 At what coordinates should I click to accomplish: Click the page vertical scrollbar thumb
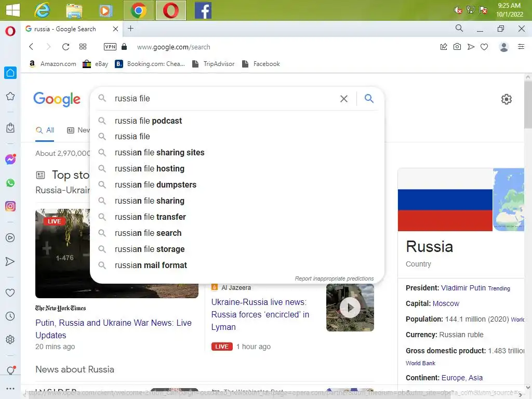(528, 105)
